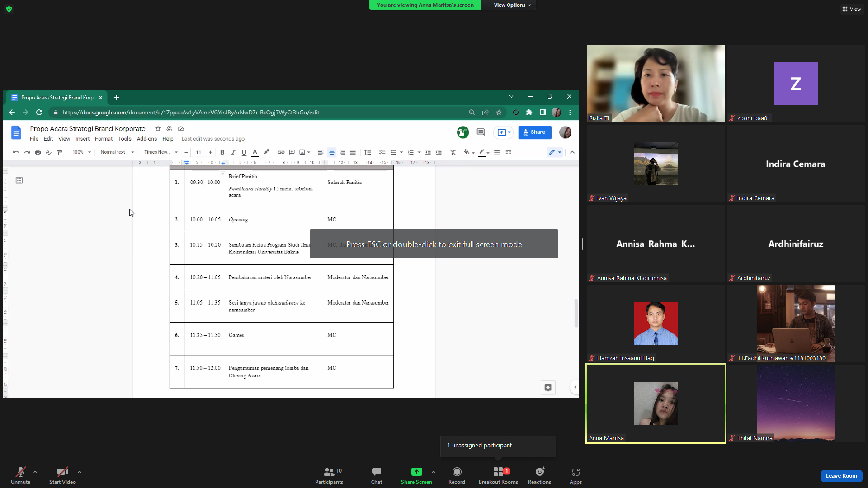Image resolution: width=868 pixels, height=488 pixels.
Task: Open the Edit menu
Action: coord(48,139)
